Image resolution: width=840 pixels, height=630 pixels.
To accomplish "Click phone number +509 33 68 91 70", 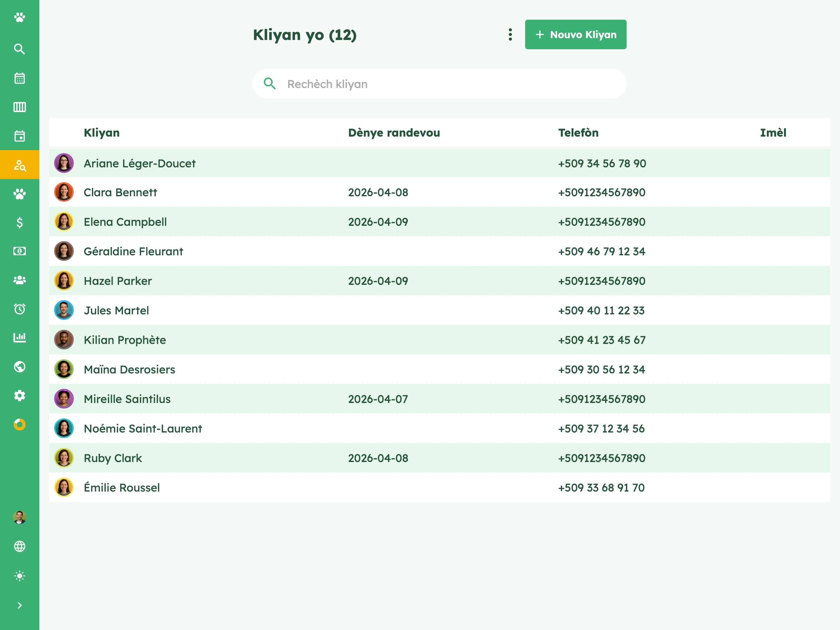I will (x=601, y=488).
